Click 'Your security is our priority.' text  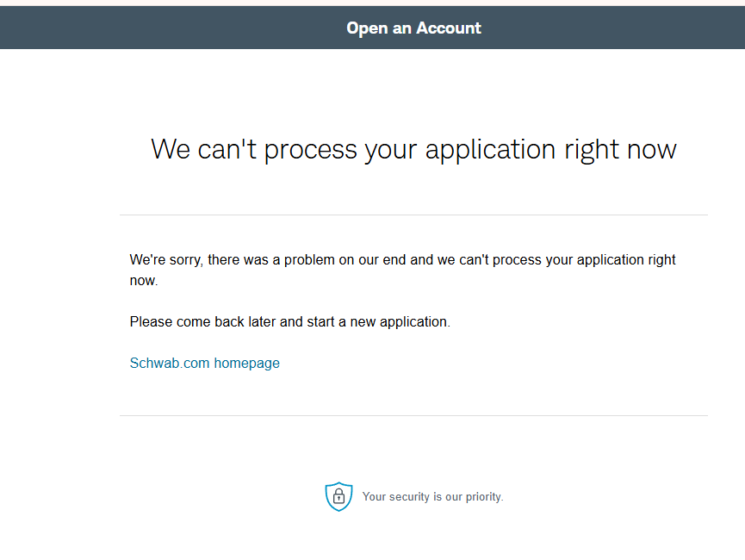click(432, 497)
